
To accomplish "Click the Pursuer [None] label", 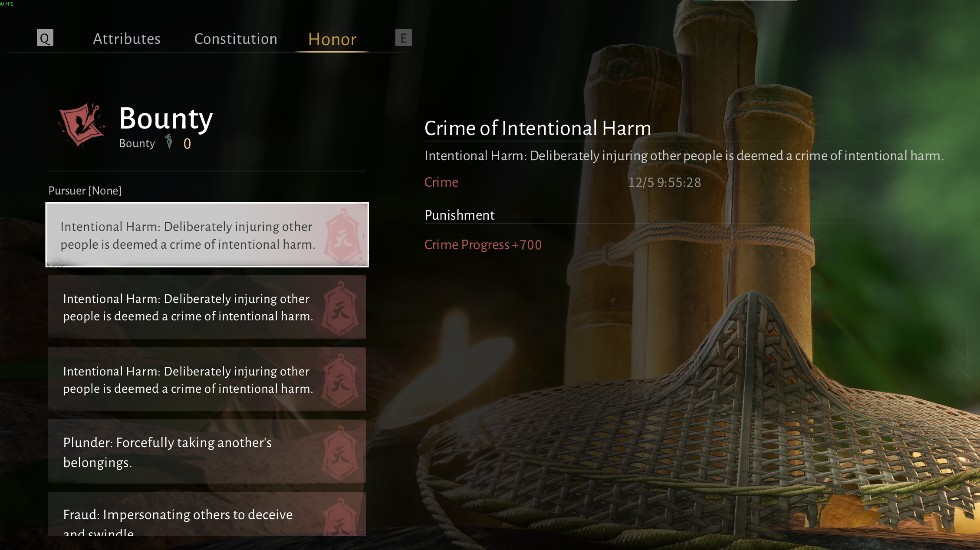I will point(85,191).
